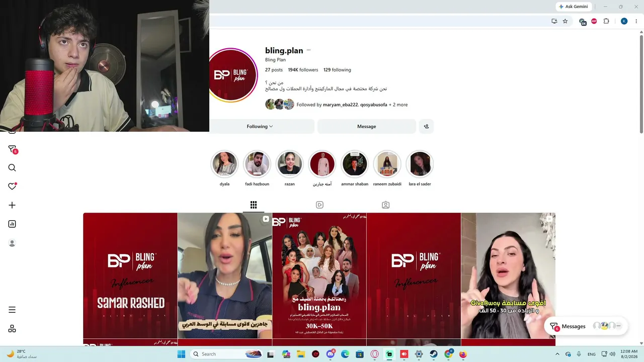The height and width of the screenshot is (362, 644).
Task: Open the Extensions puzzle icon
Action: pyautogui.click(x=606, y=21)
